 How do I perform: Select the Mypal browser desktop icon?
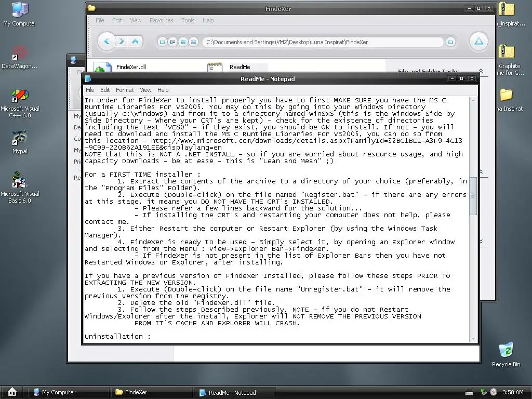point(20,142)
